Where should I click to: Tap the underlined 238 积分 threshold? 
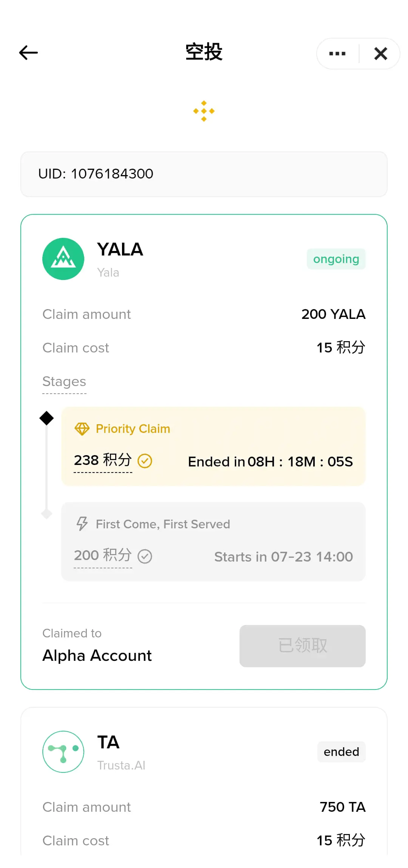pos(103,460)
